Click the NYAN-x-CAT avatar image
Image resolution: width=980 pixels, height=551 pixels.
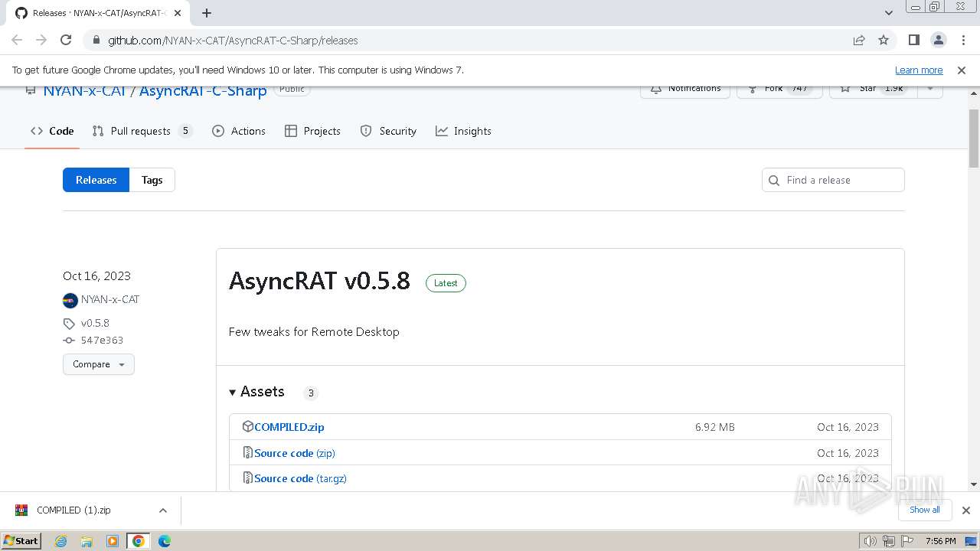(x=70, y=300)
